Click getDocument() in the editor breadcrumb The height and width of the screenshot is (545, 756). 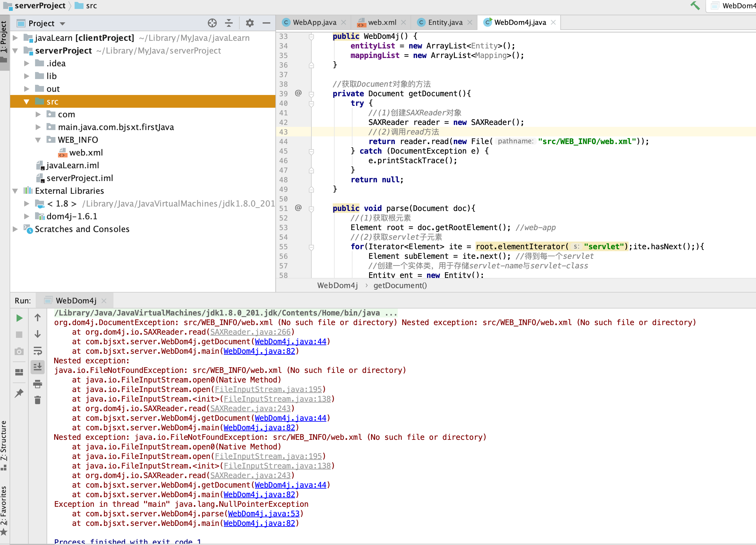pos(400,285)
